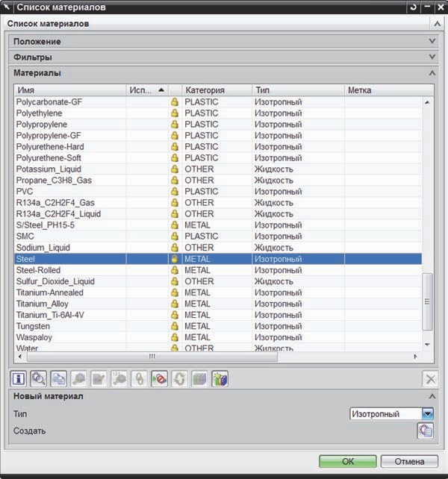This screenshot has height=479, width=448.
Task: Click the copy selected material icon
Action: pyautogui.click(x=59, y=379)
